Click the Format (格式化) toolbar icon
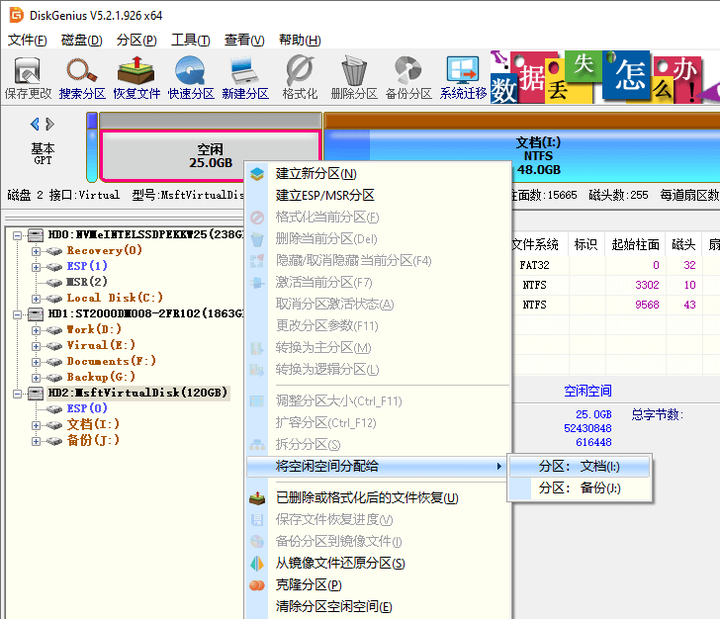This screenshot has width=720, height=619. (300, 78)
